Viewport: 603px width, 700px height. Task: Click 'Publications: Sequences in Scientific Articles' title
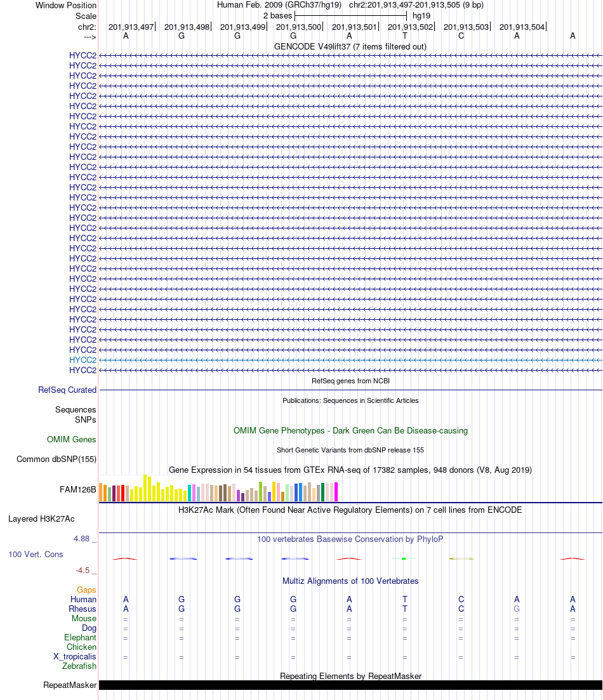point(350,400)
